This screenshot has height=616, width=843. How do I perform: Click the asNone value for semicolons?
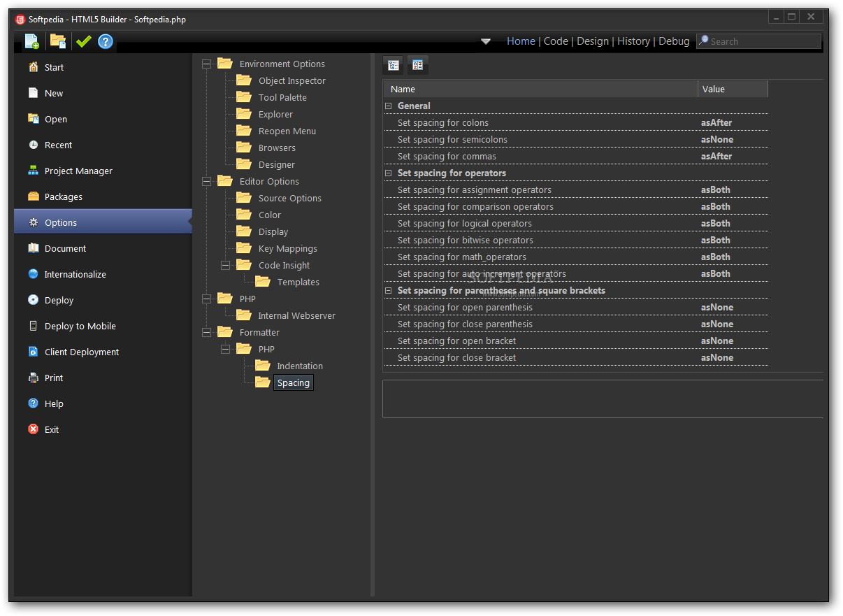tap(717, 139)
